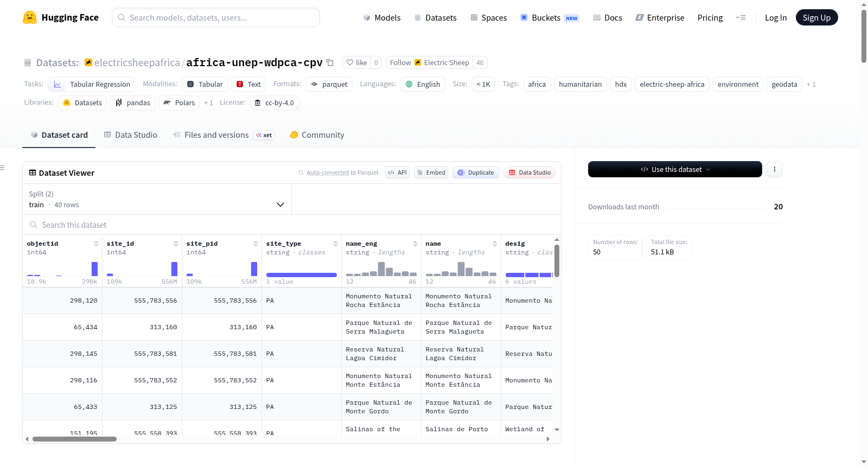Viewport: 868px width, 467px height.
Task: Click the geodata tag
Action: tap(784, 84)
